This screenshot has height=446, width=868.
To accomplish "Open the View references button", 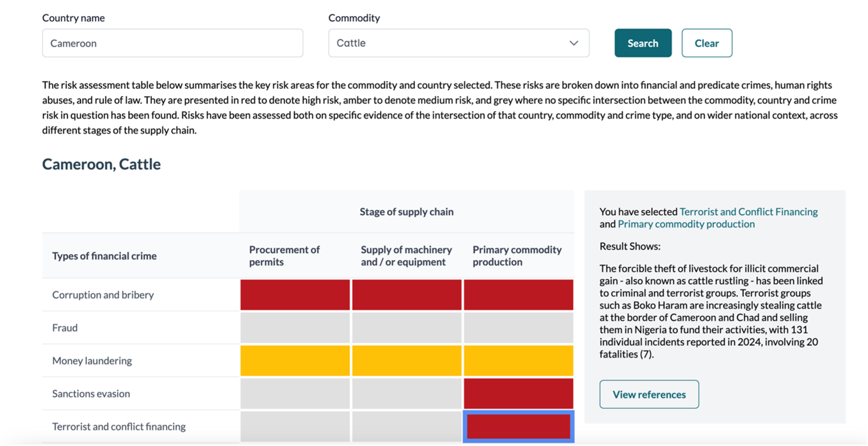I will click(x=649, y=394).
